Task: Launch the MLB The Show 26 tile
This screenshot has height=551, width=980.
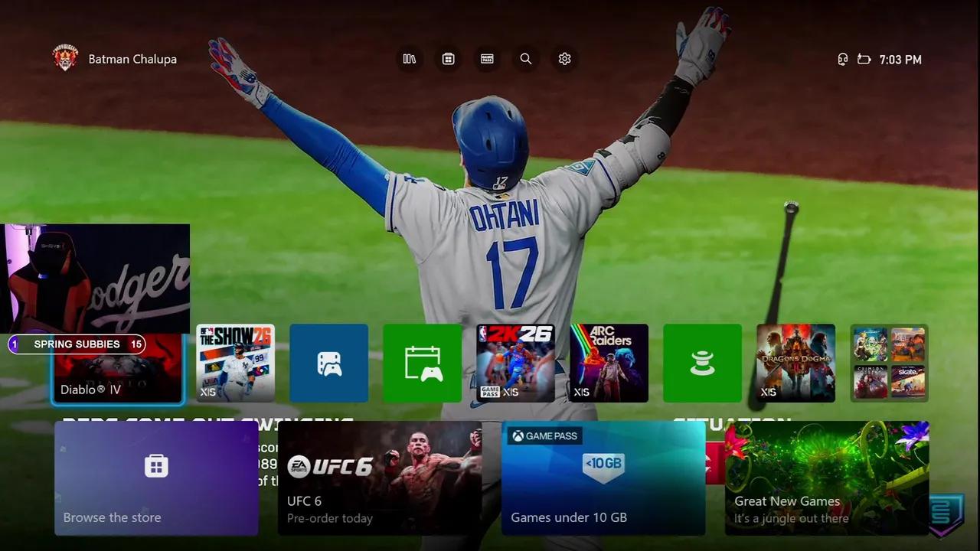Action: (x=236, y=363)
